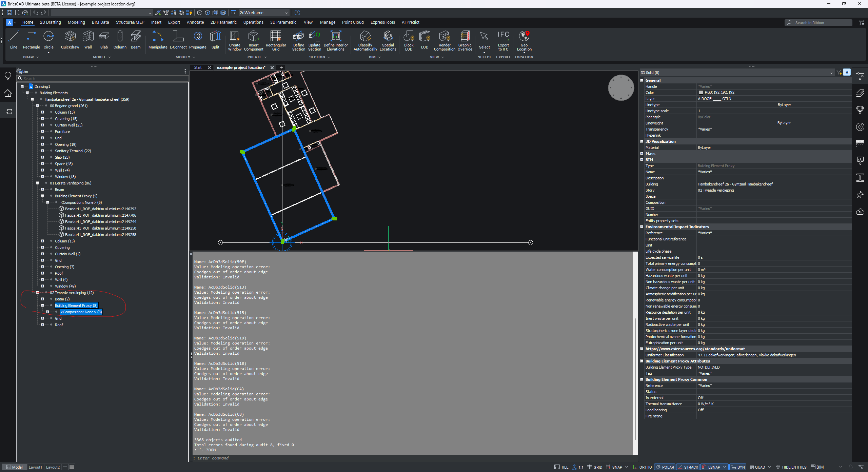Switch to the Start document tab
The height and width of the screenshot is (472, 868).
point(198,67)
